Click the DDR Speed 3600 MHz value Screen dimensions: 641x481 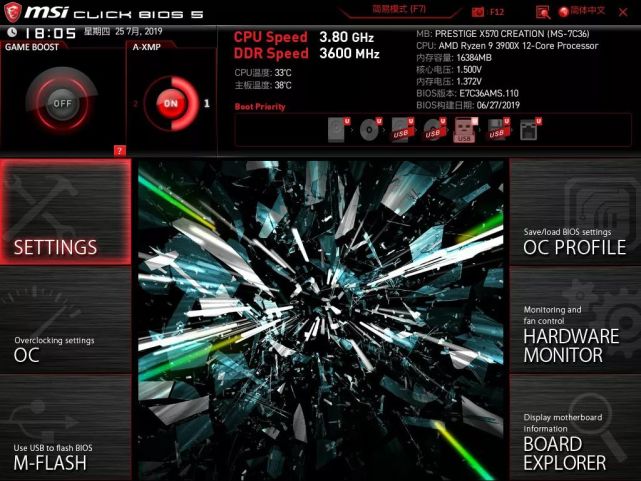point(350,54)
